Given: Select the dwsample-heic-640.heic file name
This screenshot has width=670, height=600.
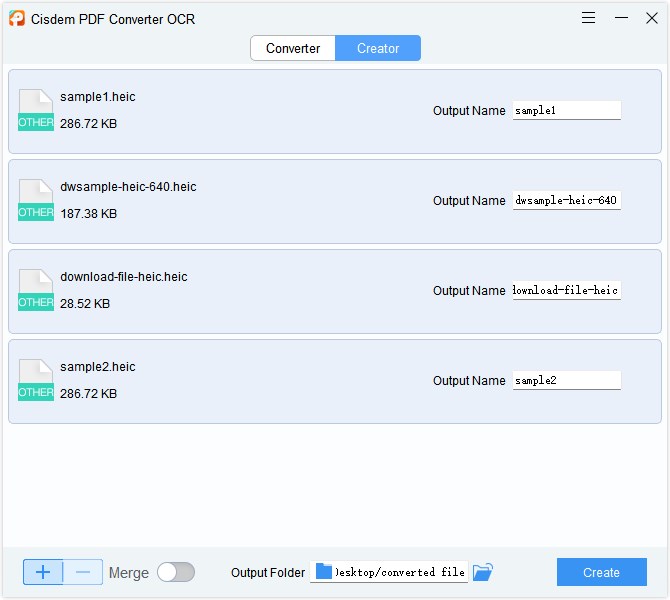Looking at the screenshot, I should click(x=128, y=187).
